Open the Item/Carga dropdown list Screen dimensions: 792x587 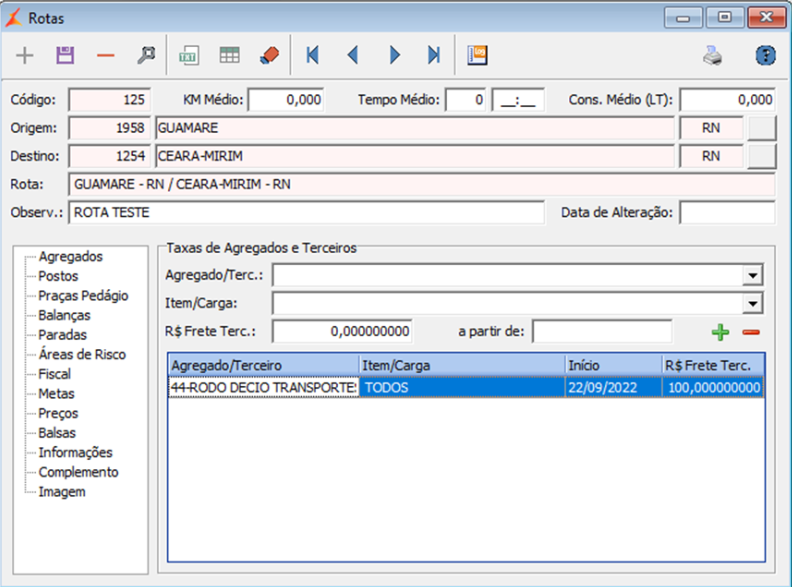click(x=752, y=304)
